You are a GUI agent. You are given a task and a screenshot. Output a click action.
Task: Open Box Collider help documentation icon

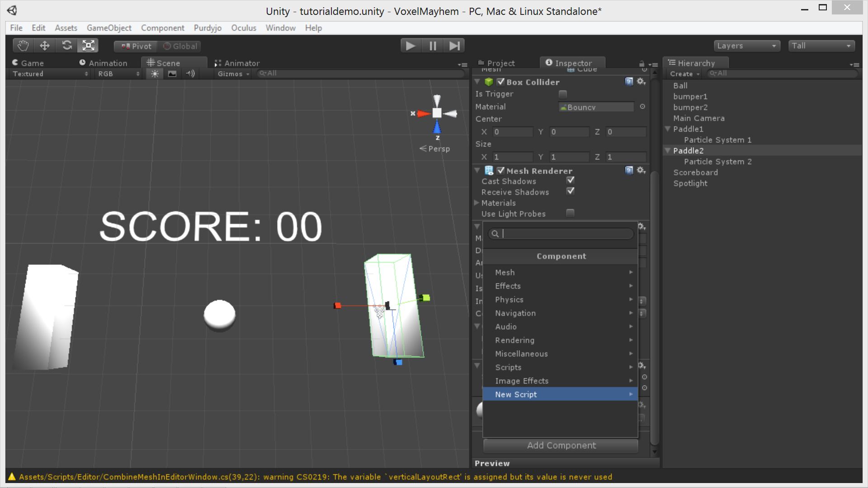tap(629, 82)
